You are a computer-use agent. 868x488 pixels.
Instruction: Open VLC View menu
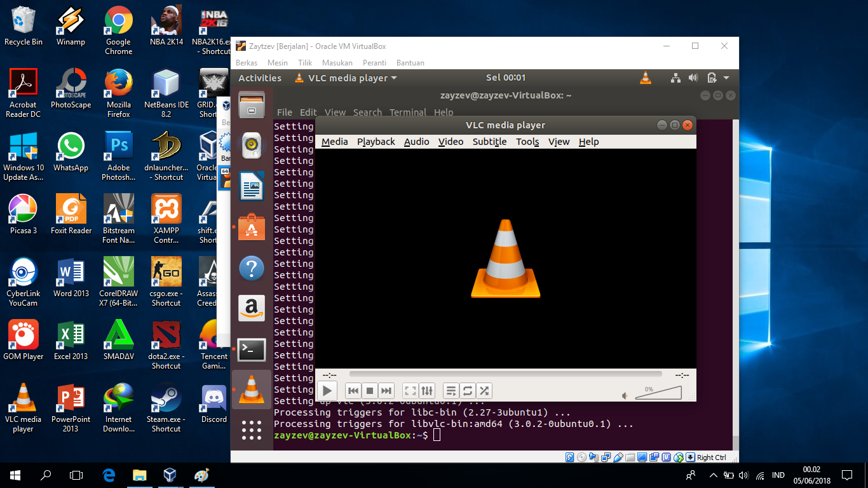(559, 142)
